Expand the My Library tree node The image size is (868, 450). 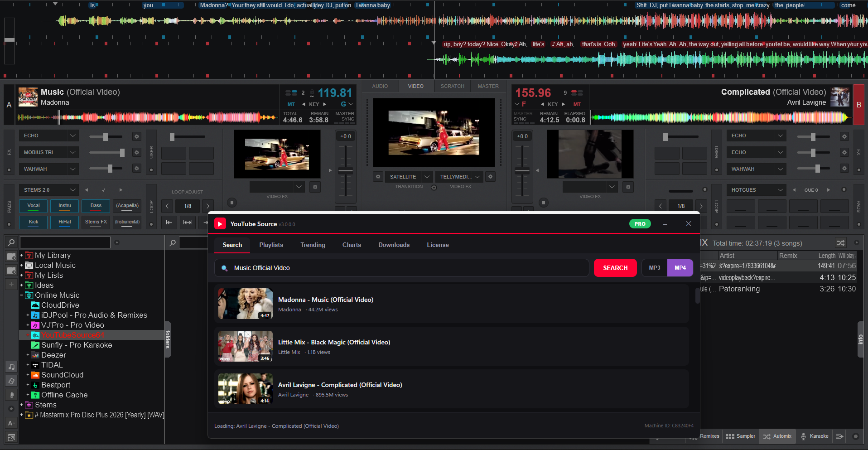[21, 256]
